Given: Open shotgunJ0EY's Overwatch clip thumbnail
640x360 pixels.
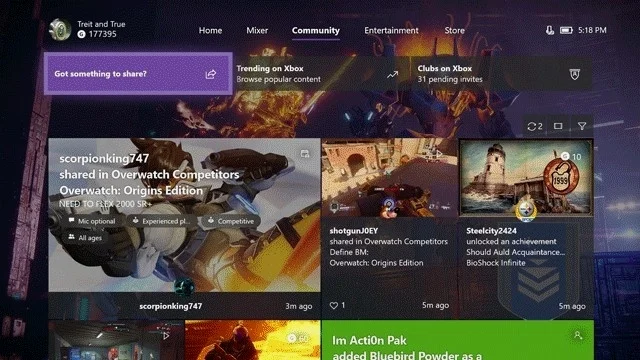Looking at the screenshot, I should (389, 178).
